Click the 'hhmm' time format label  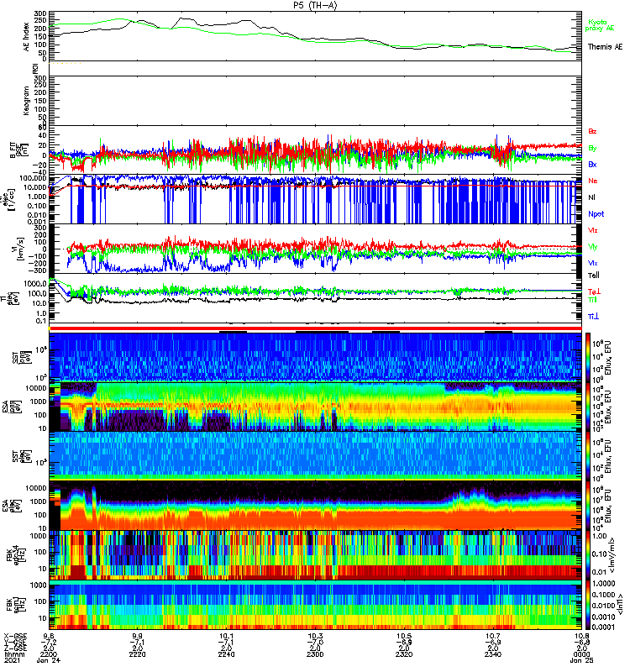[x=14, y=654]
